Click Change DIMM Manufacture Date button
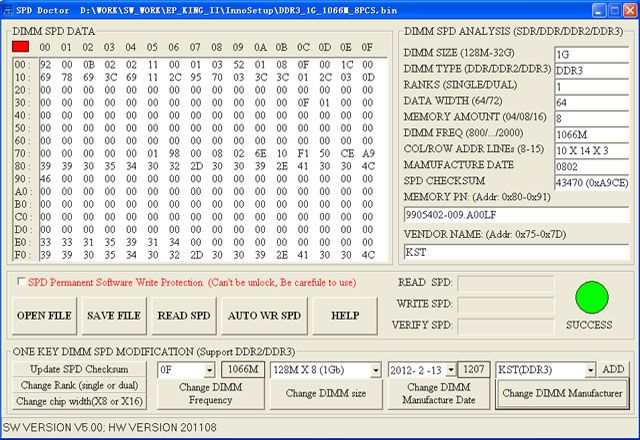 pos(439,393)
